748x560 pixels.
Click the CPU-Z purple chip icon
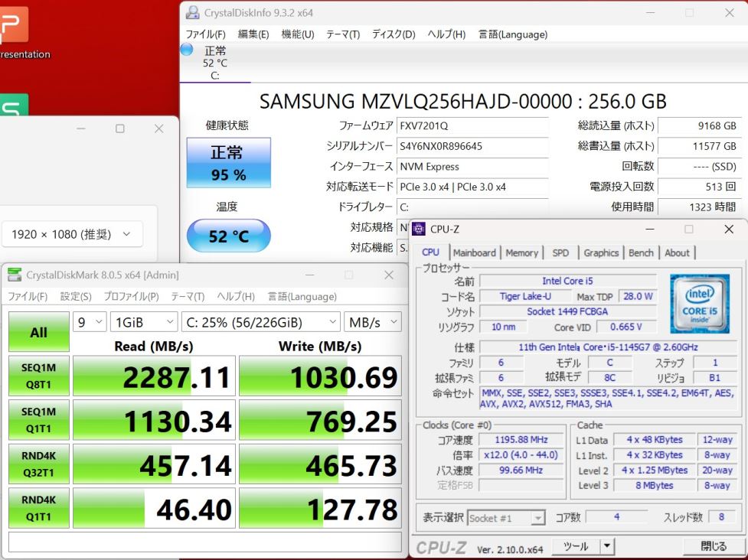pyautogui.click(x=419, y=229)
